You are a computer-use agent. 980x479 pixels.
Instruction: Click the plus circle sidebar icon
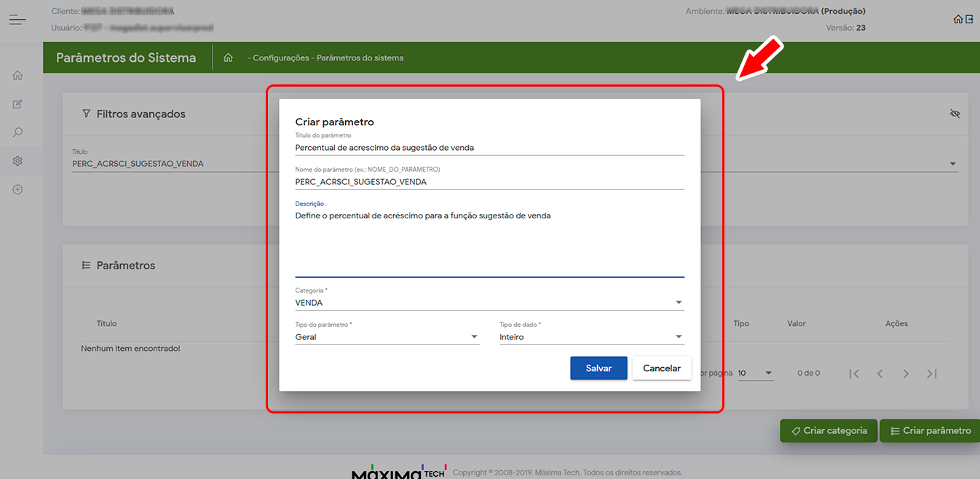(17, 189)
